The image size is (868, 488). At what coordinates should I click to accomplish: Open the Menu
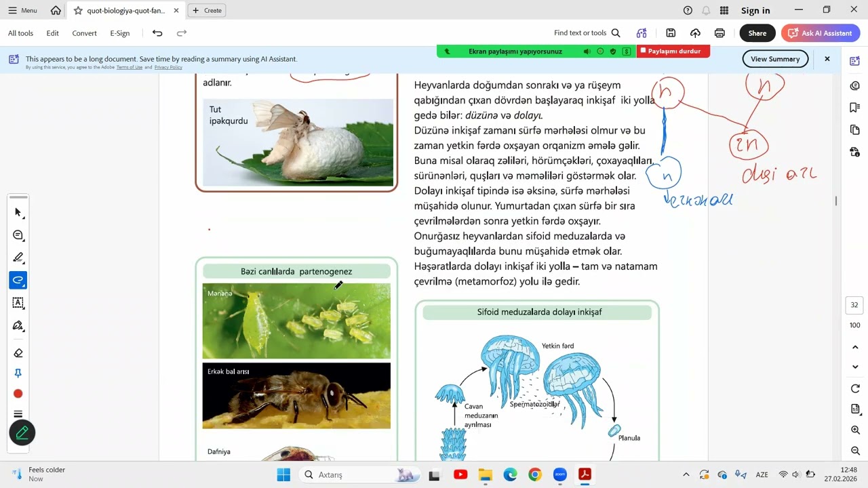[x=22, y=10]
